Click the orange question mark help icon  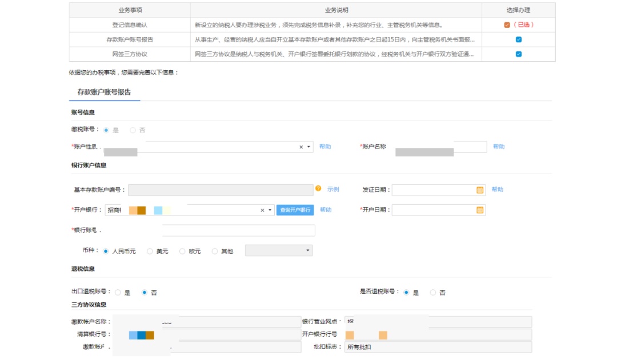pyautogui.click(x=318, y=189)
